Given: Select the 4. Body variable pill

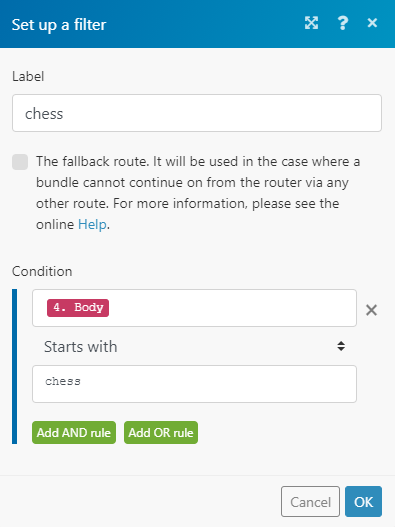Looking at the screenshot, I should coord(78,308).
